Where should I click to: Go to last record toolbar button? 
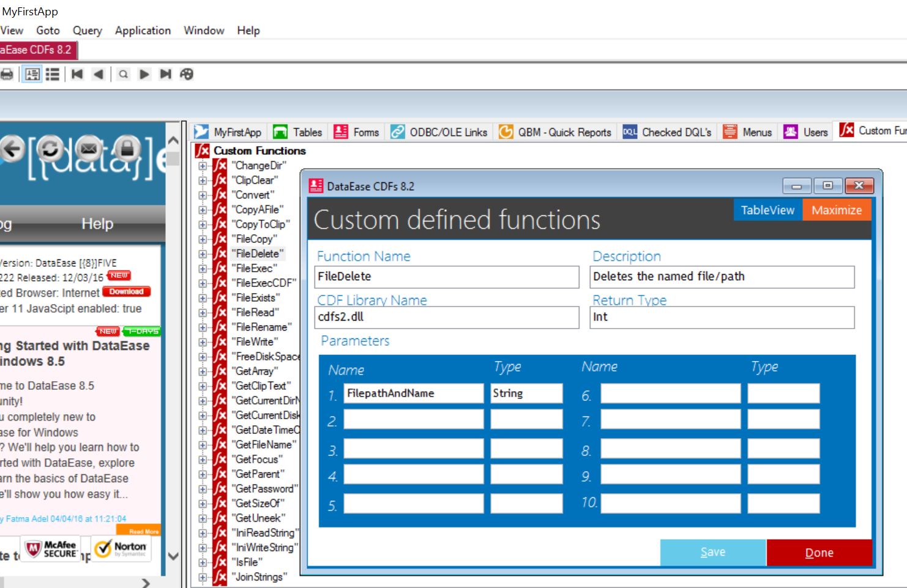(x=165, y=74)
